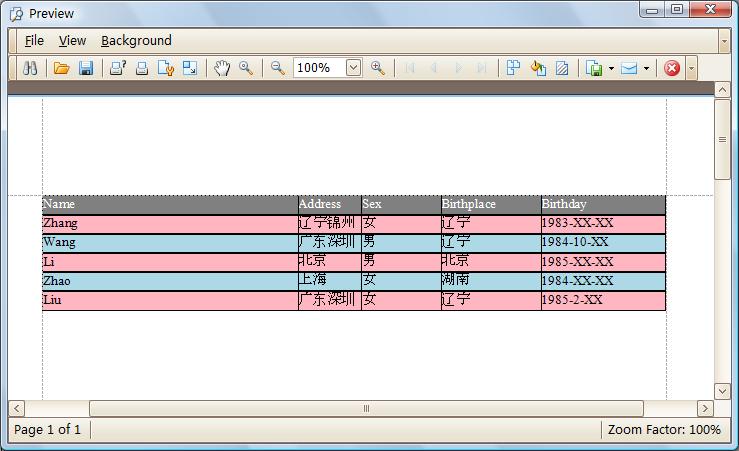Image resolution: width=739 pixels, height=451 pixels.
Task: Go to the last page
Action: (x=482, y=68)
